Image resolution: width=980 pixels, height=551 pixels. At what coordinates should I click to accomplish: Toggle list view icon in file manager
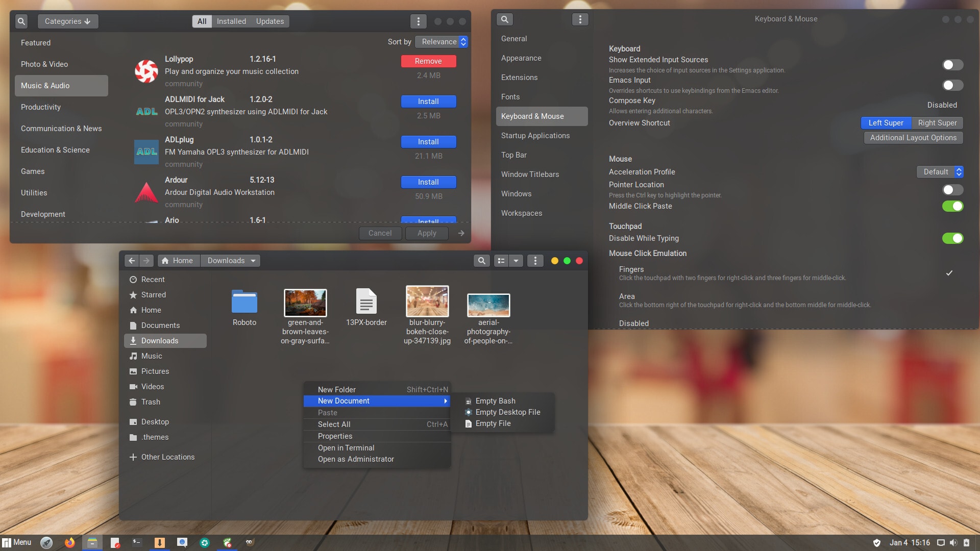point(501,261)
